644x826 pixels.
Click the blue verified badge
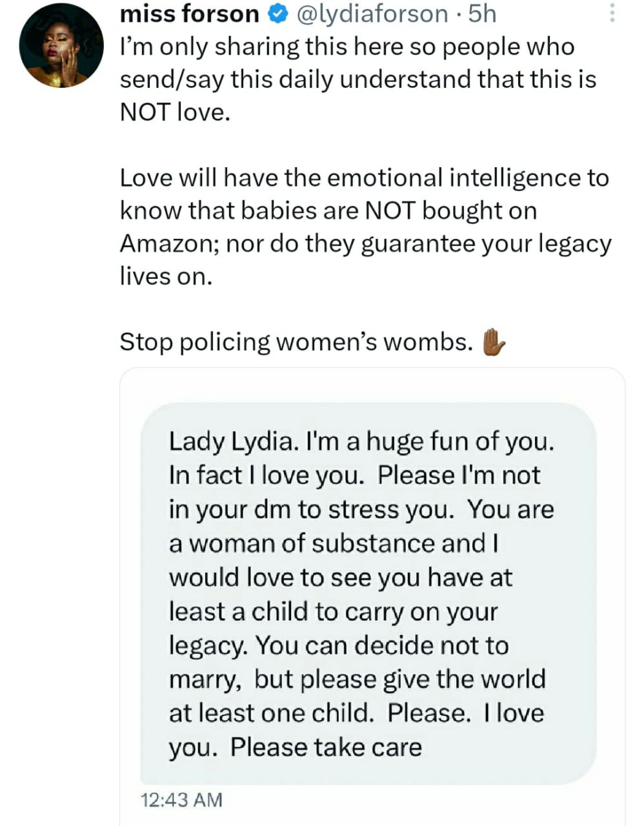click(x=278, y=14)
